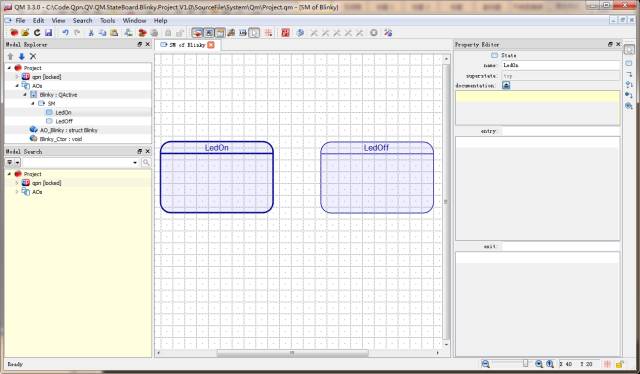This screenshot has height=374, width=640.
Task: Select the State tool in right sidebar
Action: coord(629,63)
